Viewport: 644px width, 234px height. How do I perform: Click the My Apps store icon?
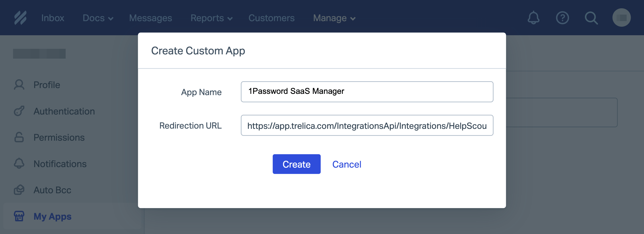click(19, 216)
